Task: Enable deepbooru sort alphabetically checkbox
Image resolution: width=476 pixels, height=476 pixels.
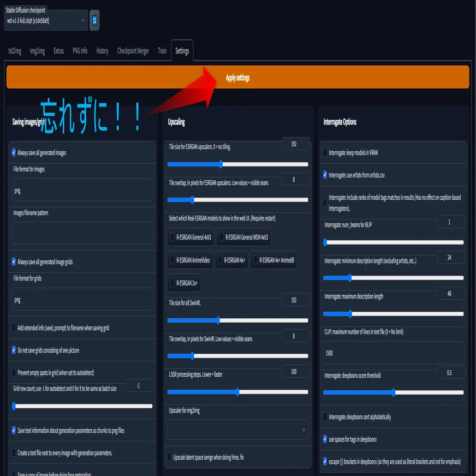Action: tap(325, 416)
